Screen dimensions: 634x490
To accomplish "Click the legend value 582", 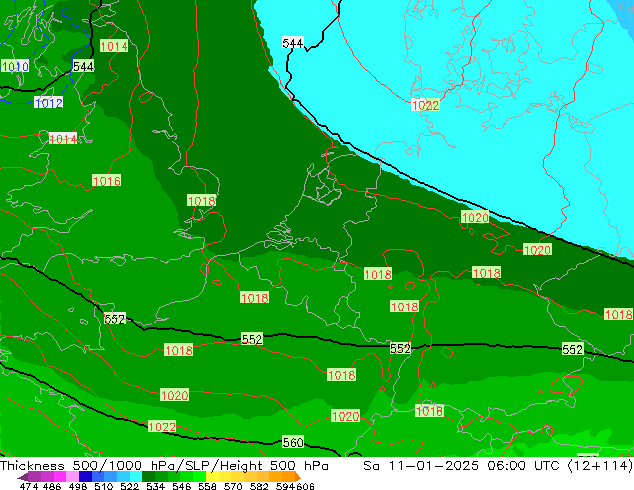I will tap(259, 486).
